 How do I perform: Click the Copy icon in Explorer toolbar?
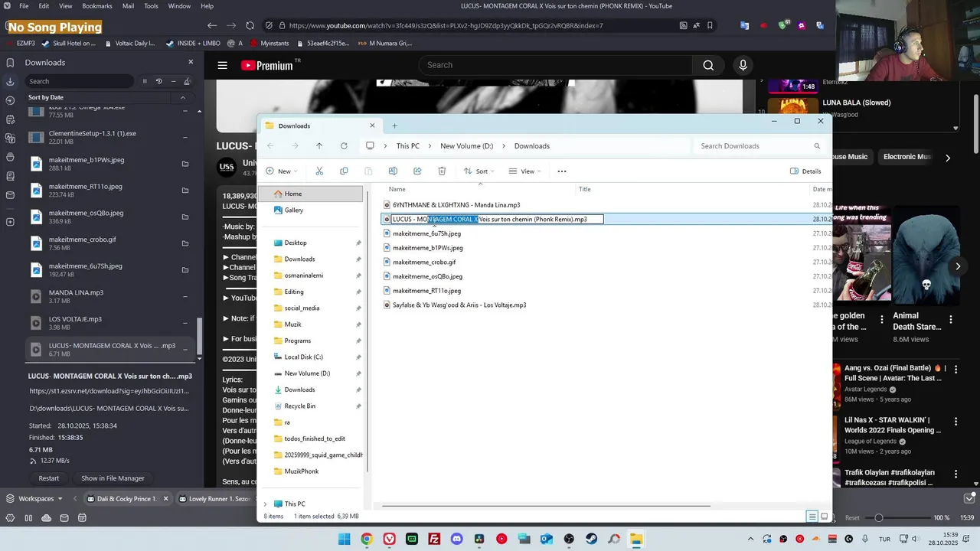[344, 171]
